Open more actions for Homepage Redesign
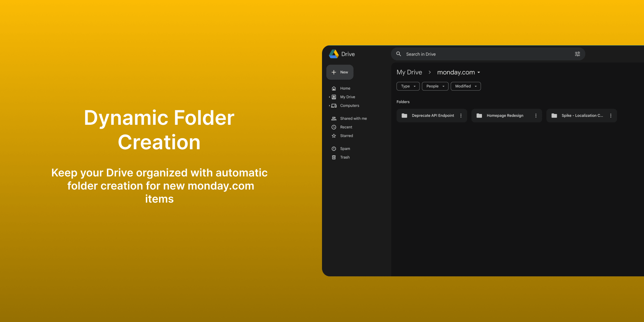 [536, 116]
